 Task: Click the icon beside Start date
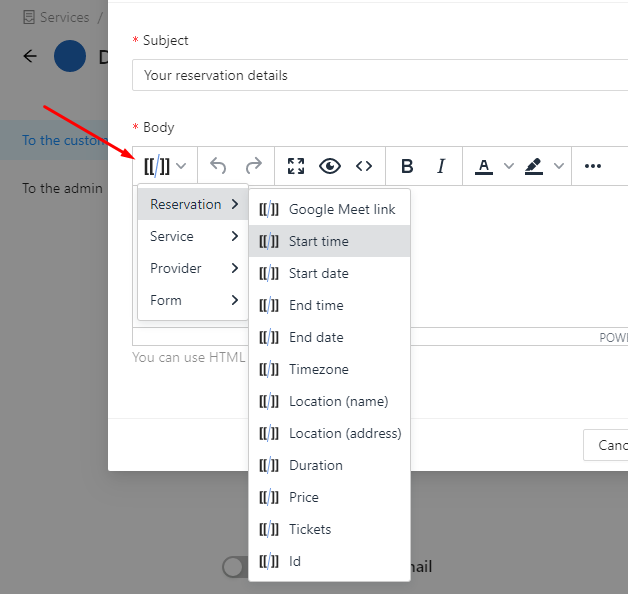tap(269, 273)
